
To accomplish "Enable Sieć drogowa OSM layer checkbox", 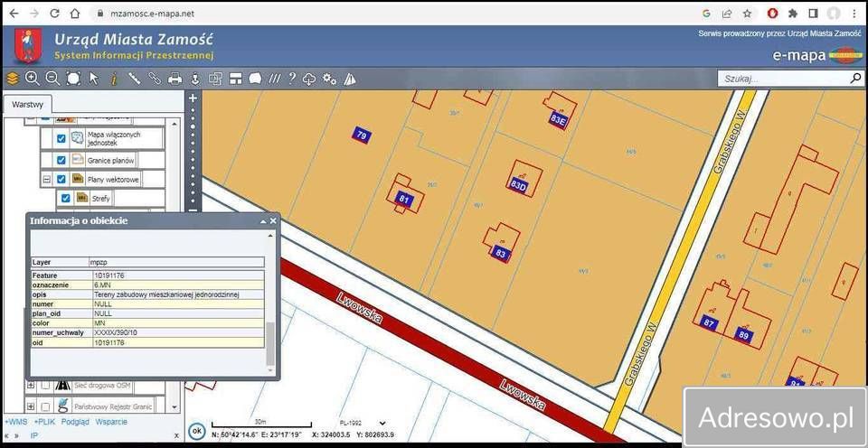I will (x=45, y=386).
